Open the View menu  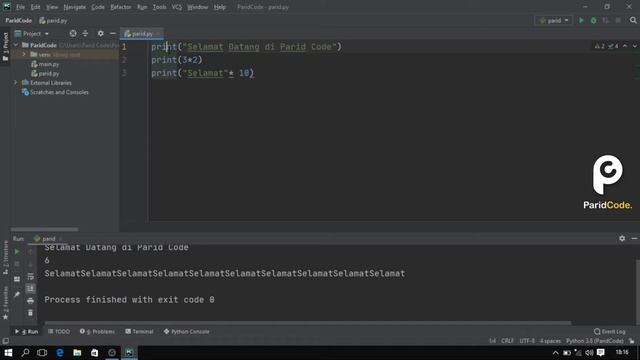point(52,7)
